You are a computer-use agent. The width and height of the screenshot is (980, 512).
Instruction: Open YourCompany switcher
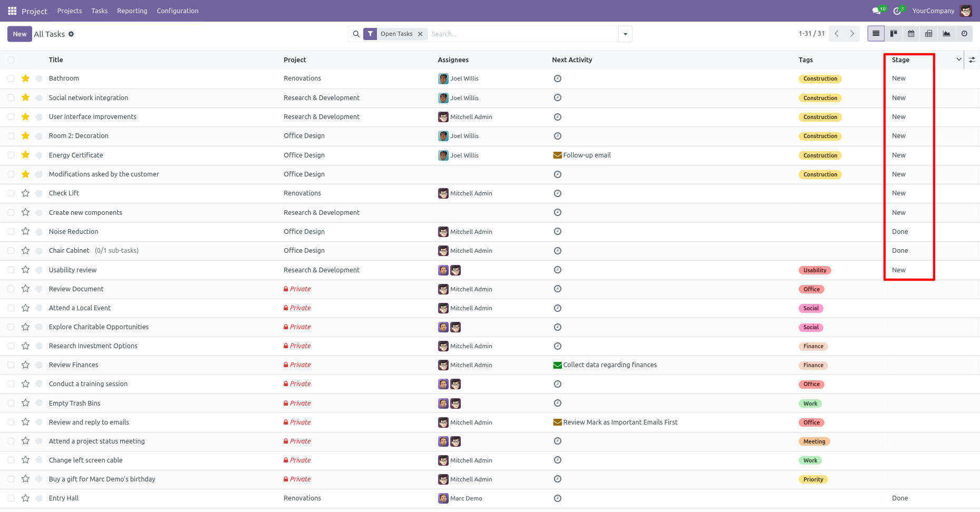[x=933, y=11]
